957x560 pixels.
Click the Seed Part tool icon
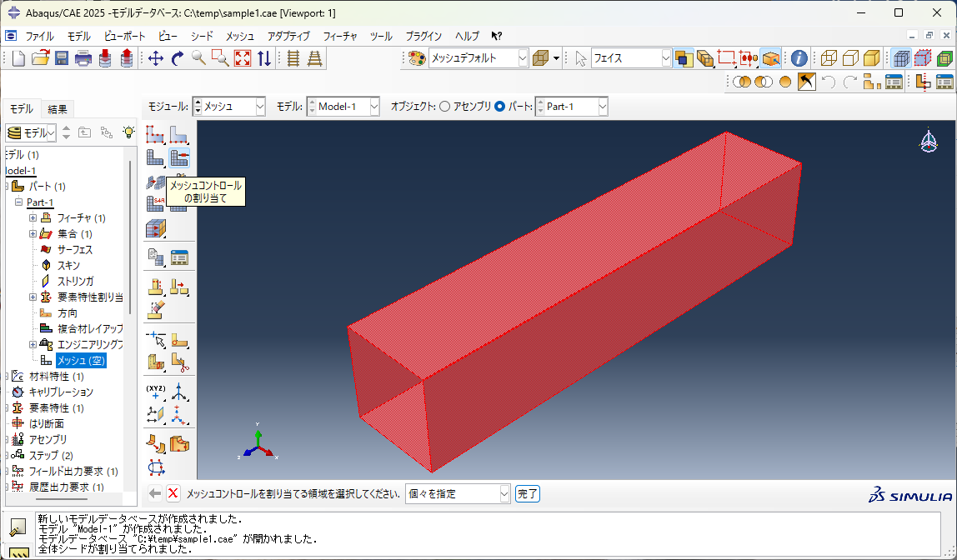point(156,134)
